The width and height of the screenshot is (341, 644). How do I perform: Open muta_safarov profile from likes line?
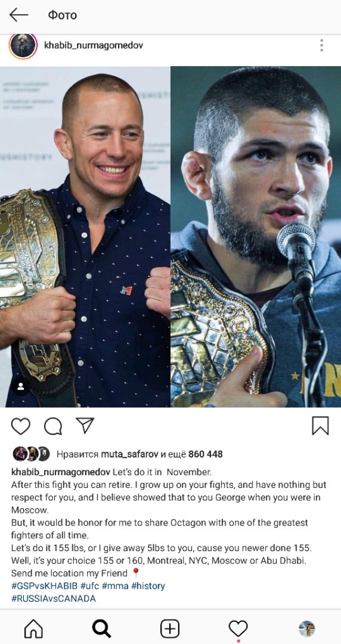129,454
